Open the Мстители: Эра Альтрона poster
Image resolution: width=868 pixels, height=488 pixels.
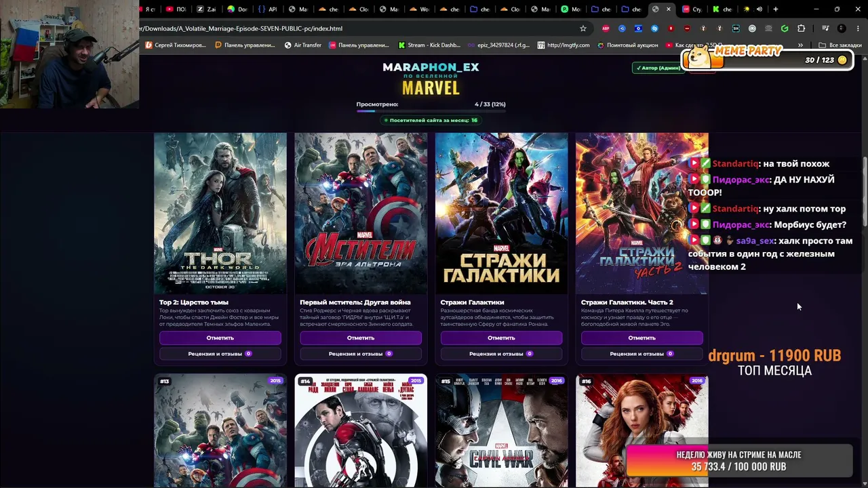(361, 213)
